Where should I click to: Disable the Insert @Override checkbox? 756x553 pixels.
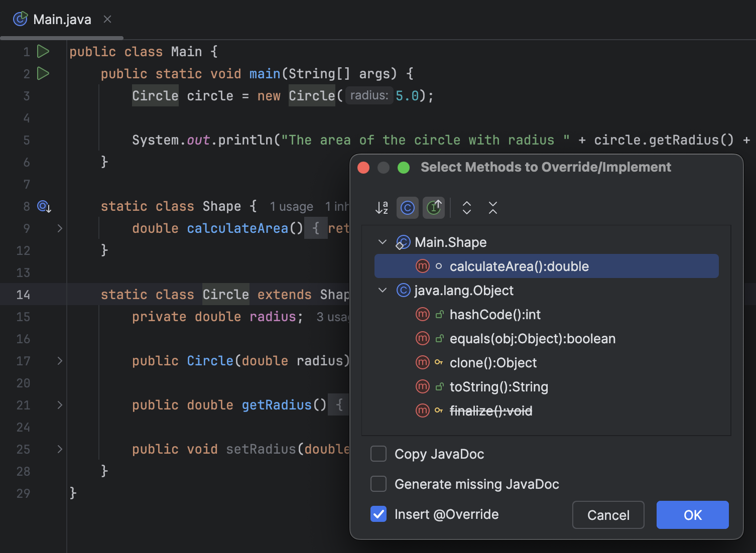click(379, 514)
